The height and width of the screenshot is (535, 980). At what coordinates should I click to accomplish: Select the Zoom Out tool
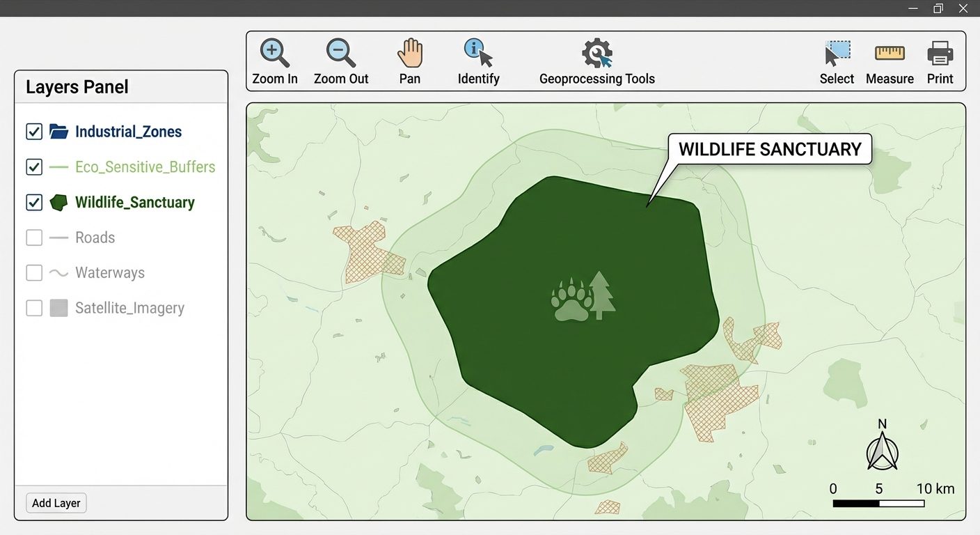click(x=340, y=61)
